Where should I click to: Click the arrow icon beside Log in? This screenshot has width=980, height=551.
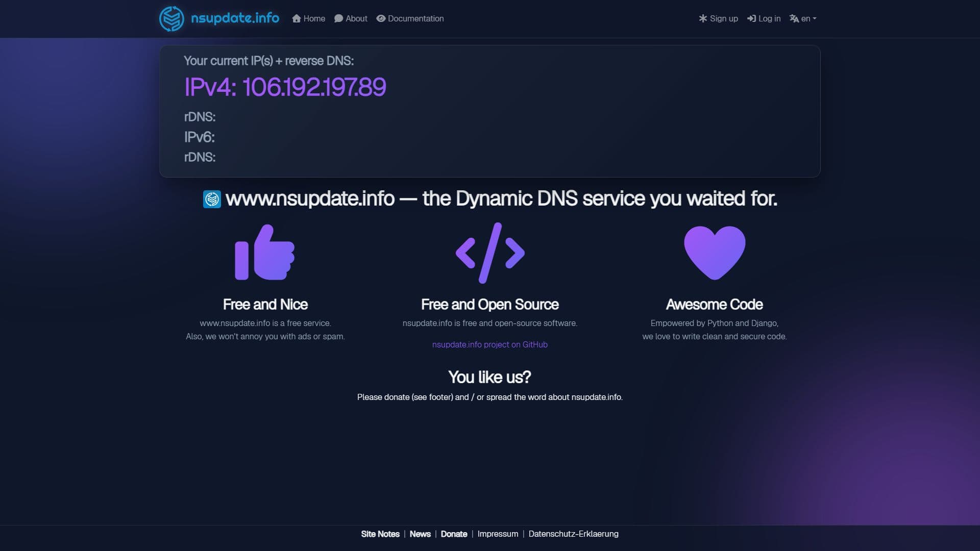pyautogui.click(x=751, y=18)
